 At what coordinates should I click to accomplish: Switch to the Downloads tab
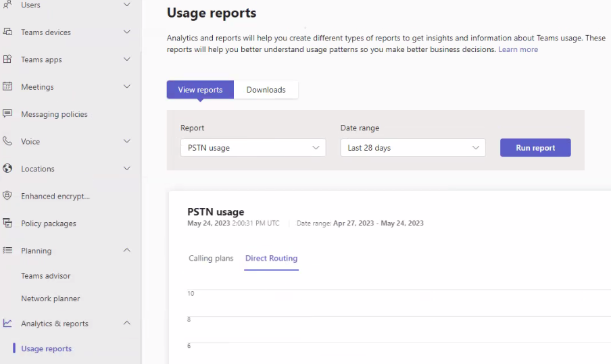(x=266, y=90)
